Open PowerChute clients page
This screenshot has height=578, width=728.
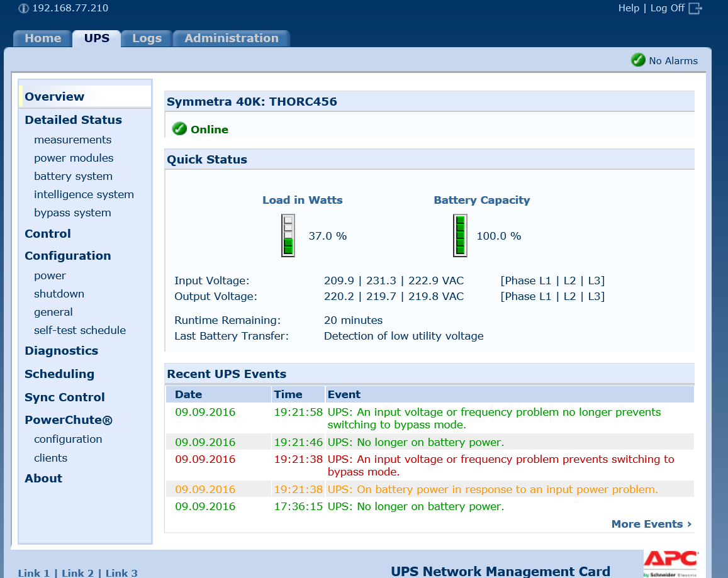coord(50,458)
